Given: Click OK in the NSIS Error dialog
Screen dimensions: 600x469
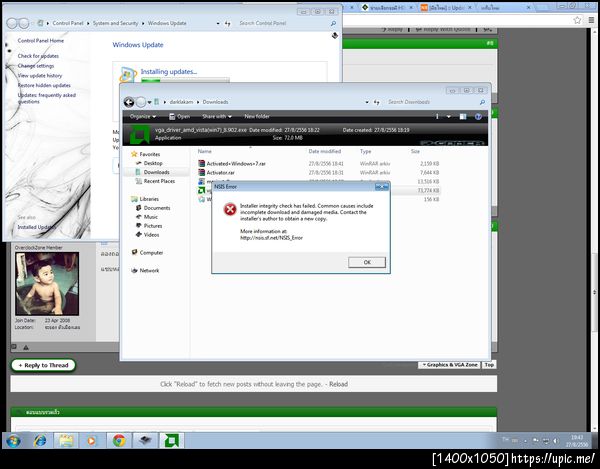Looking at the screenshot, I should [367, 262].
